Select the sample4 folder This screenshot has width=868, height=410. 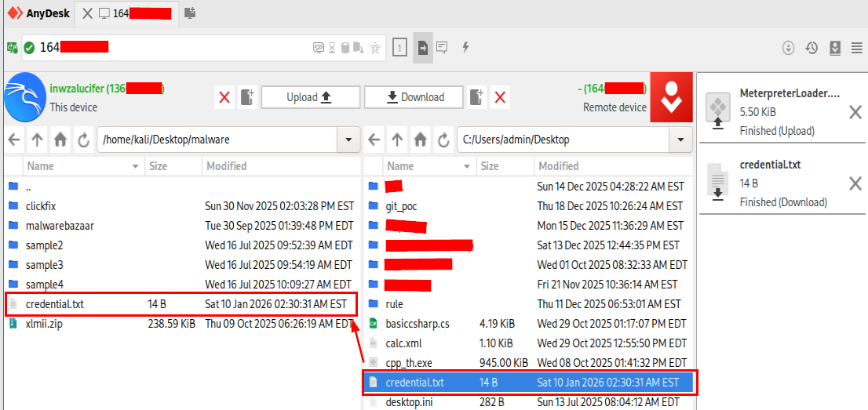tap(181, 285)
